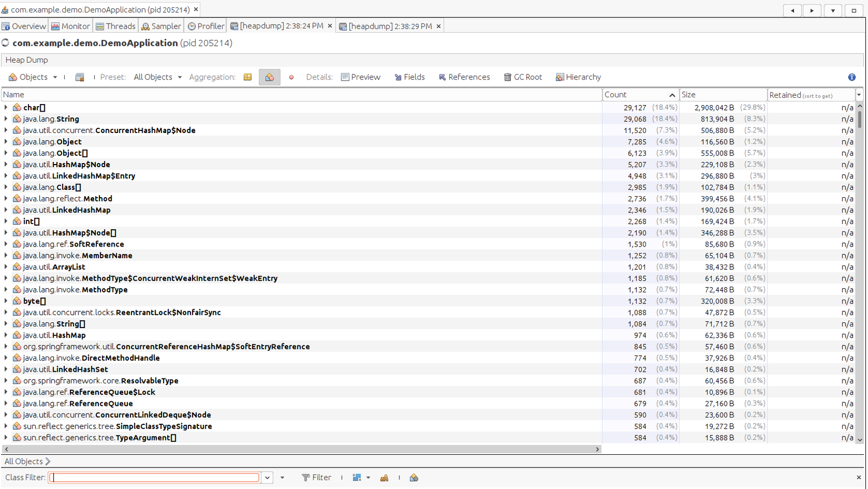Select the heapdump 2:38:29 PM tab
This screenshot has width=868, height=489.
(x=390, y=26)
